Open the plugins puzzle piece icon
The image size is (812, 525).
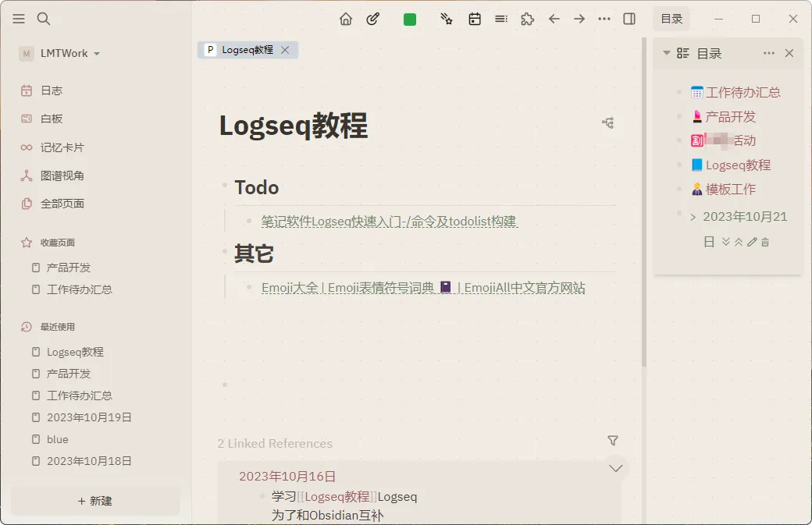[527, 20]
